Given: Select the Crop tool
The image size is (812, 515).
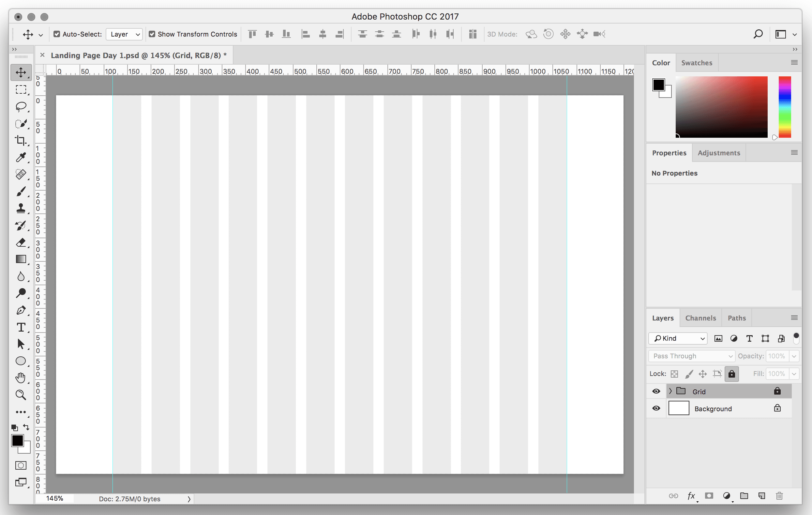Looking at the screenshot, I should [21, 140].
